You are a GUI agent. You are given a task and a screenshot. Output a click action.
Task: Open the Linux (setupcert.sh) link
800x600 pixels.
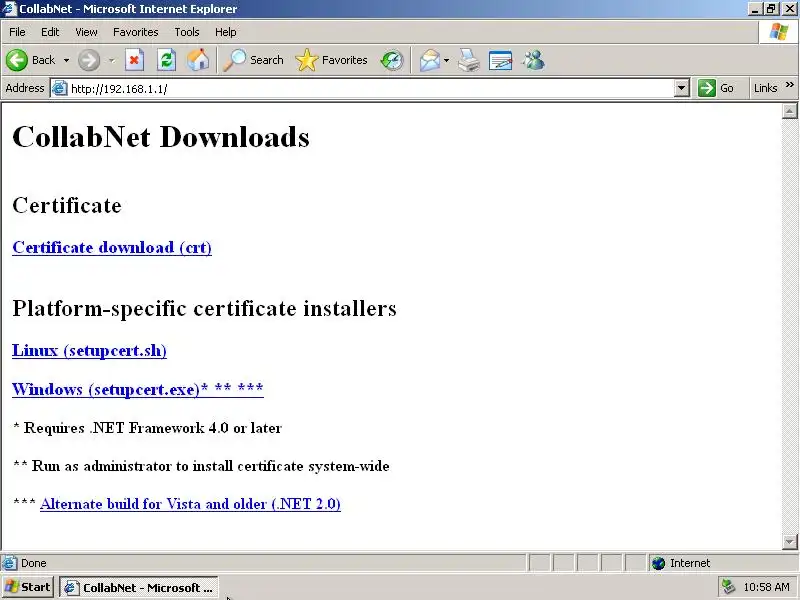[89, 351]
